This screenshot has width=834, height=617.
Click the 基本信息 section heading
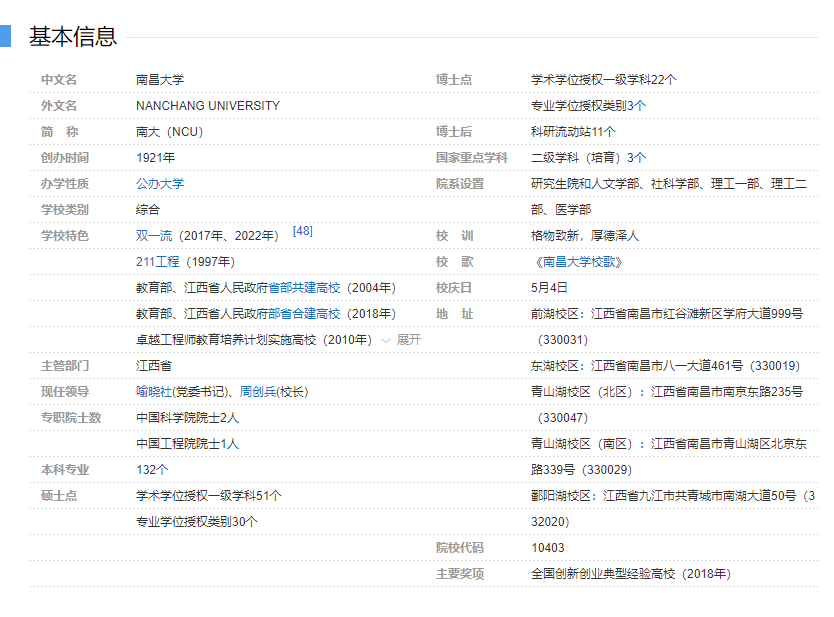[73, 37]
